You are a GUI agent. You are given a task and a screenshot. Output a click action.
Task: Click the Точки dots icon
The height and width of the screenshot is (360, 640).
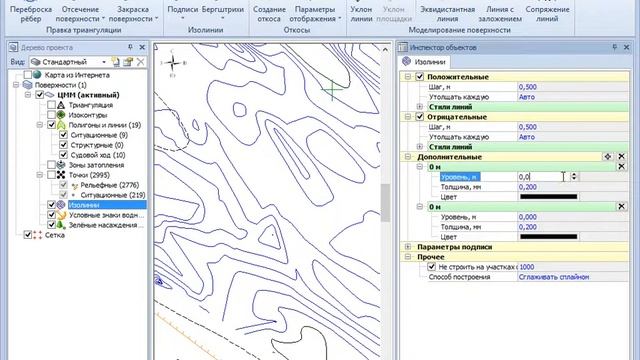click(x=61, y=175)
